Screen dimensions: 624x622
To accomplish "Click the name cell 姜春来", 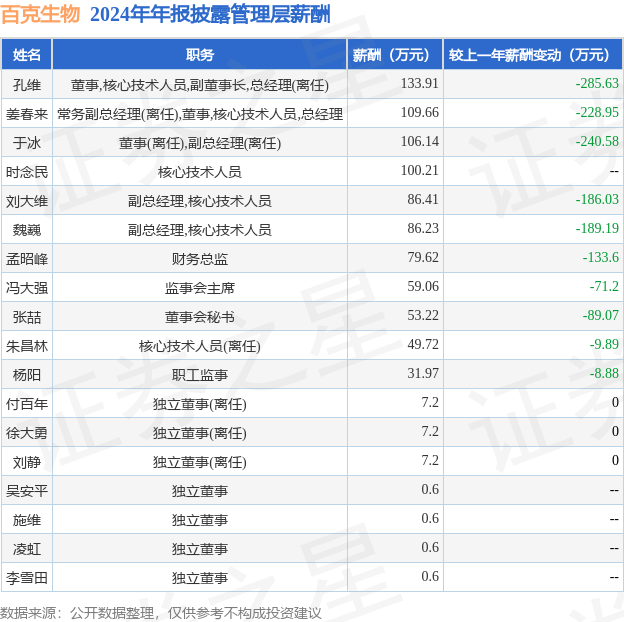I will coord(27,114).
